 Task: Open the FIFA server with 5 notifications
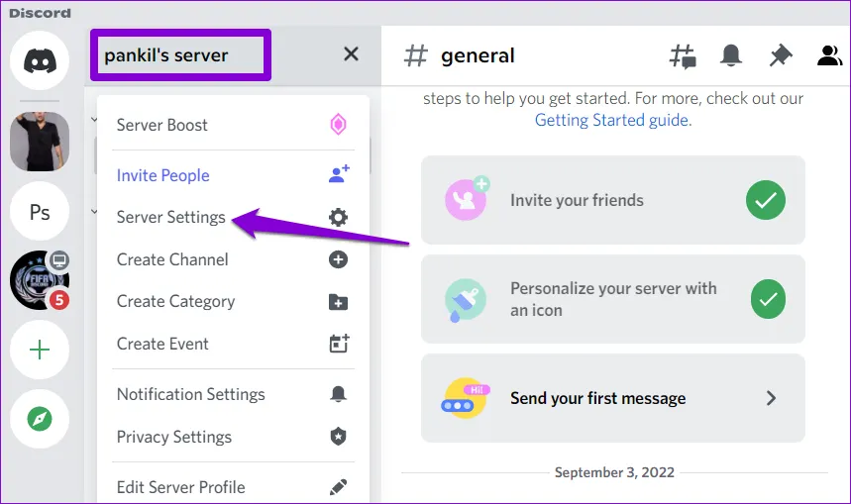point(40,281)
